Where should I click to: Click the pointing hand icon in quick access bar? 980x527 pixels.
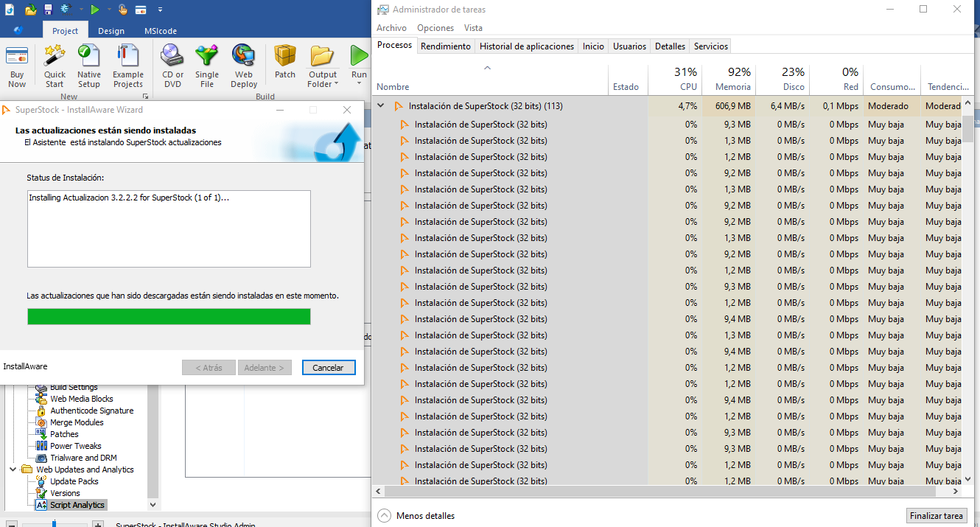coord(122,10)
